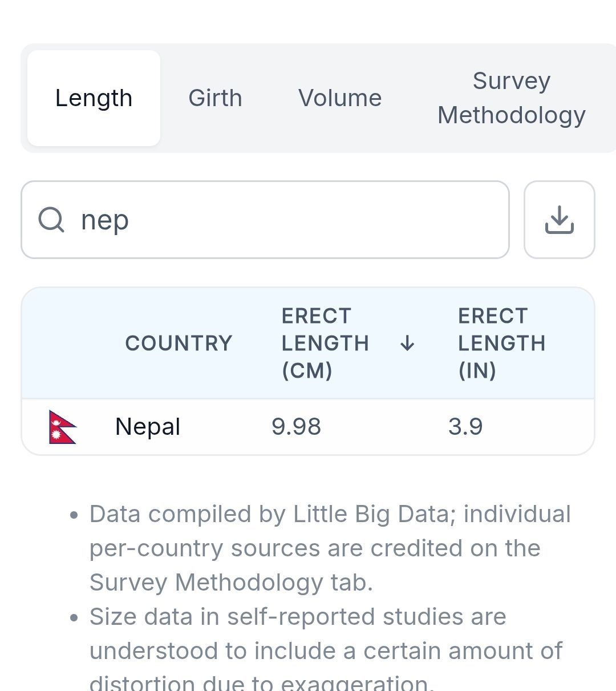Click the Nepal flag icon
This screenshot has width=616, height=691.
pyautogui.click(x=62, y=427)
